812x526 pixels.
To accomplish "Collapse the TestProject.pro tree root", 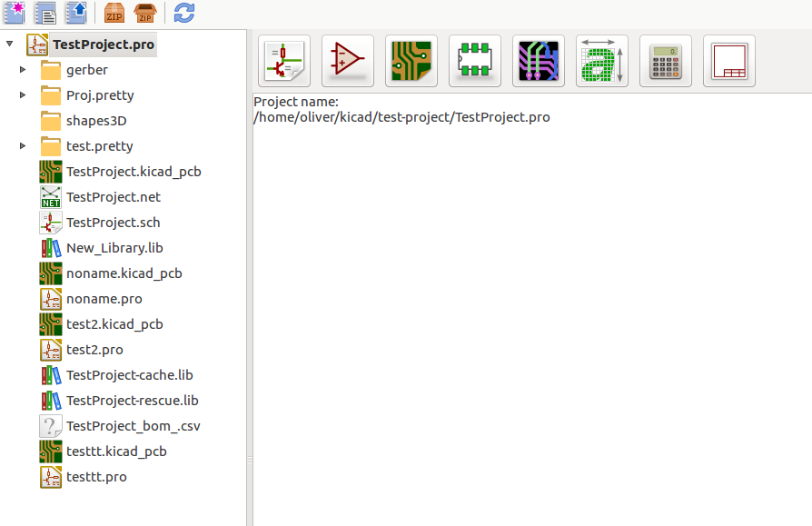I will tap(9, 44).
